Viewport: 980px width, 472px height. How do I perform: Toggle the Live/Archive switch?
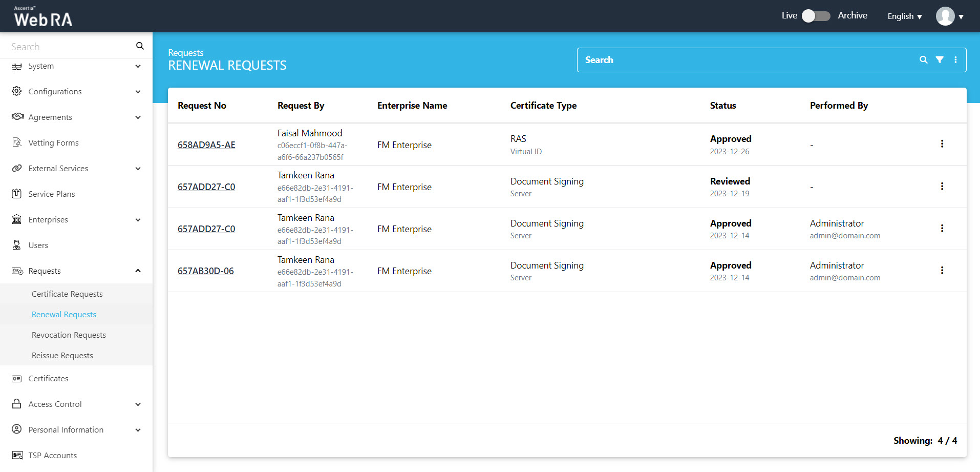[816, 16]
